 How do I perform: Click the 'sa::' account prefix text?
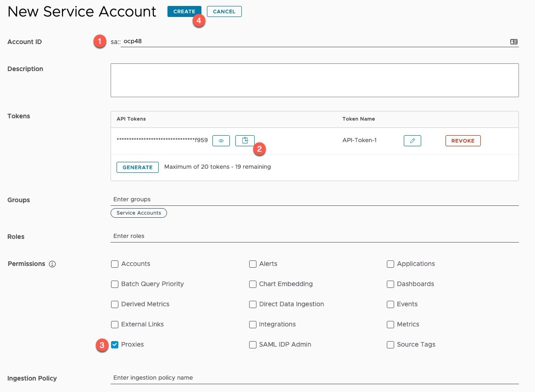(115, 42)
